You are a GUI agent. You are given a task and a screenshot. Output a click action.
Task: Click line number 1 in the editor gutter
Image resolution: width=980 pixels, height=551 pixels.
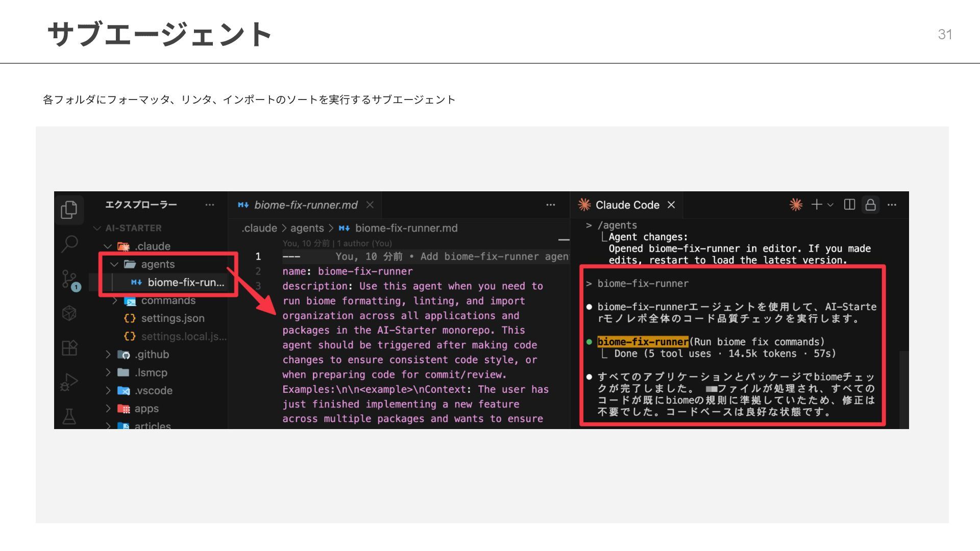pos(258,256)
